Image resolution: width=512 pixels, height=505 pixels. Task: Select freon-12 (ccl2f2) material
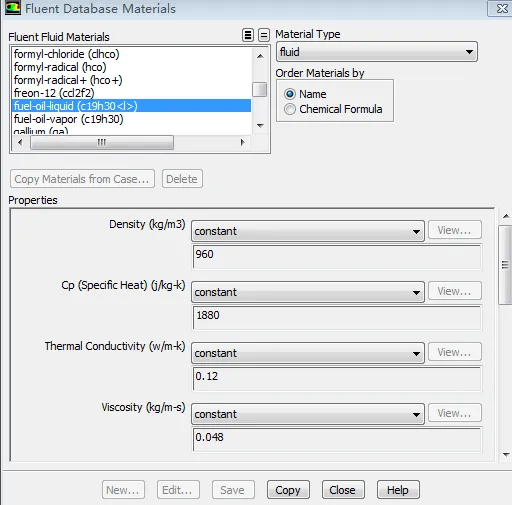tap(132, 93)
